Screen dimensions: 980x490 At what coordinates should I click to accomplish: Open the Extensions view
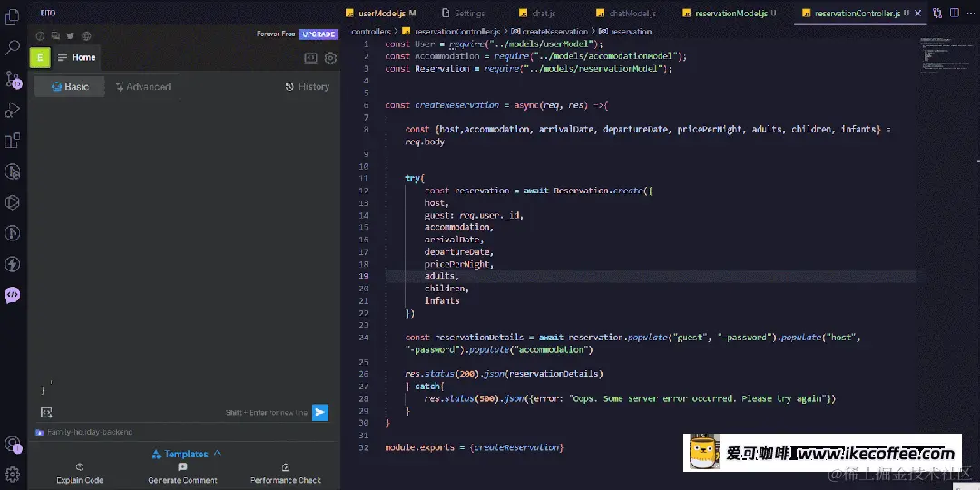click(x=13, y=141)
